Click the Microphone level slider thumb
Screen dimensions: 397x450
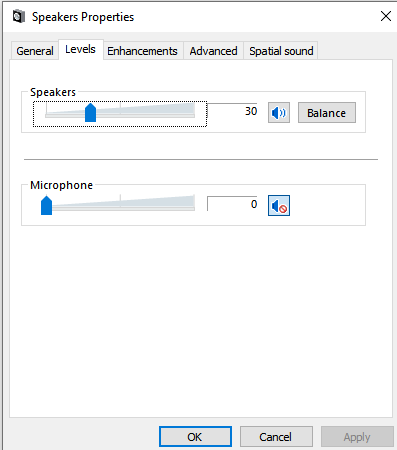pyautogui.click(x=46, y=205)
